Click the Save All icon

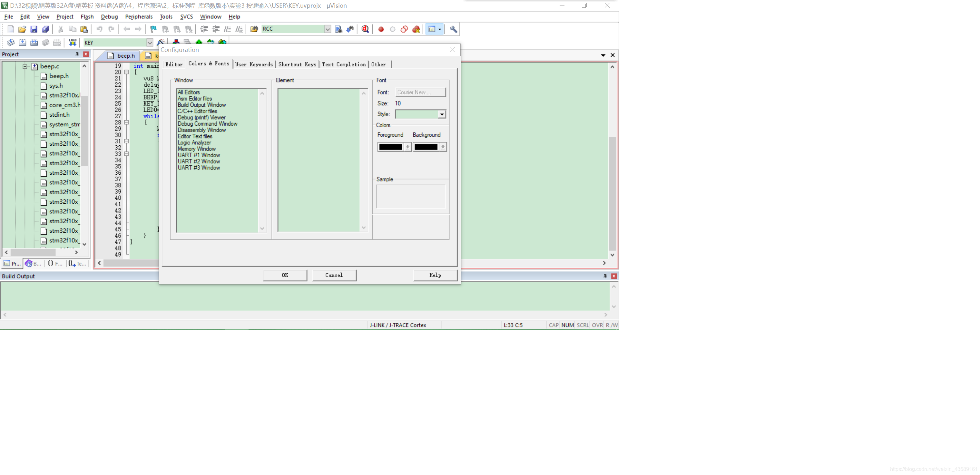(45, 29)
